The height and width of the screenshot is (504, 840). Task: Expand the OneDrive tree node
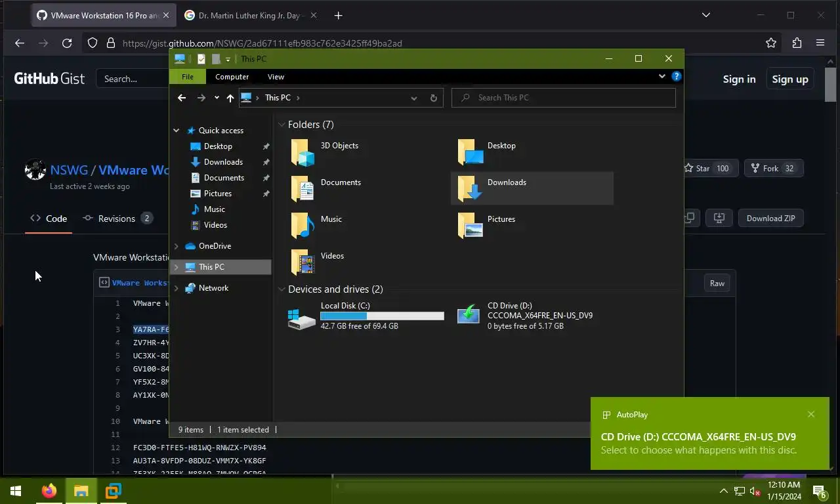tap(176, 246)
